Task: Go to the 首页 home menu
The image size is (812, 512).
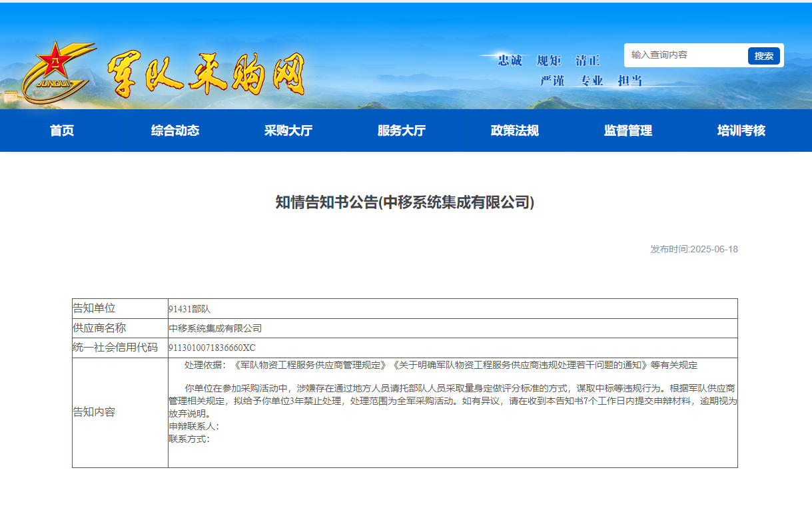Action: [62, 130]
